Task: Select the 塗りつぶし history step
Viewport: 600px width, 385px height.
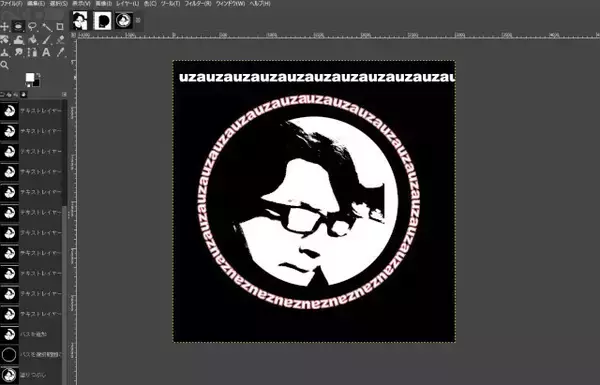Action: click(31, 375)
